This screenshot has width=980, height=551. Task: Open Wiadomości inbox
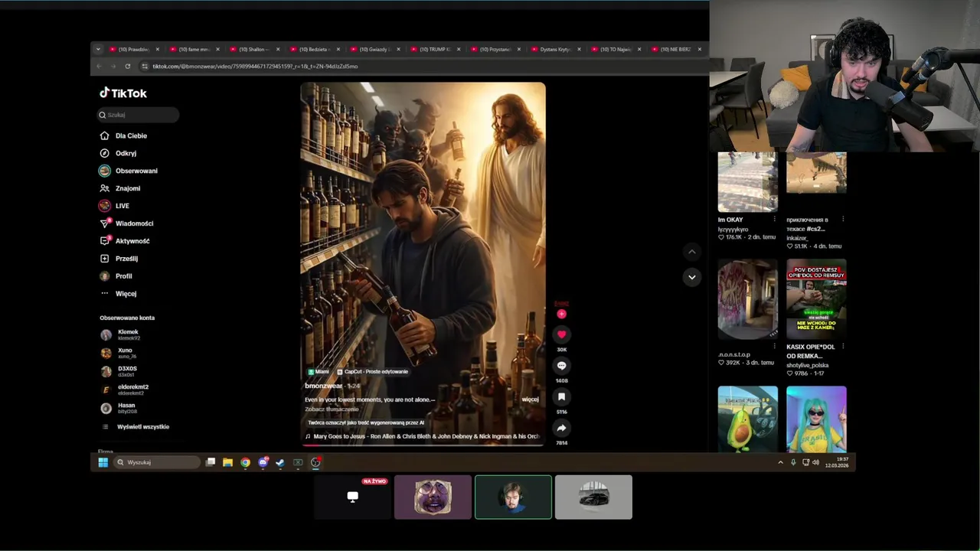pyautogui.click(x=126, y=223)
